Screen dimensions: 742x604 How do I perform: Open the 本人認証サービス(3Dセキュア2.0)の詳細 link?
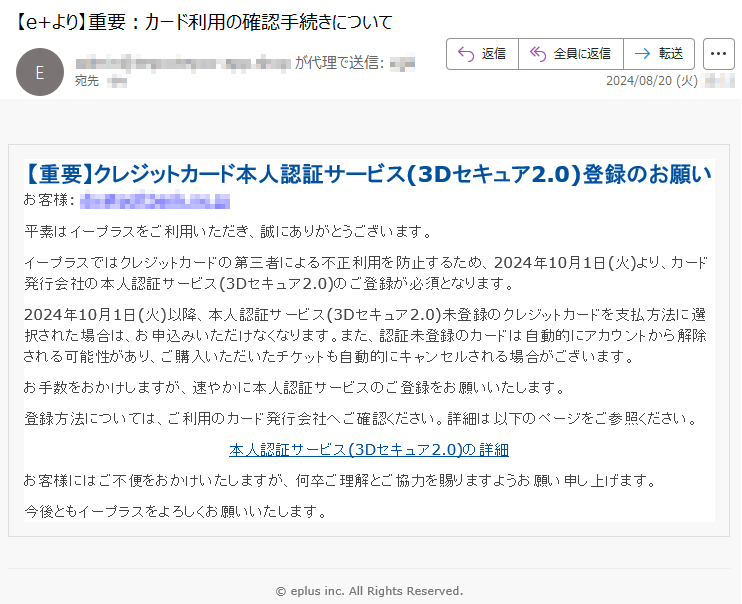tap(369, 449)
